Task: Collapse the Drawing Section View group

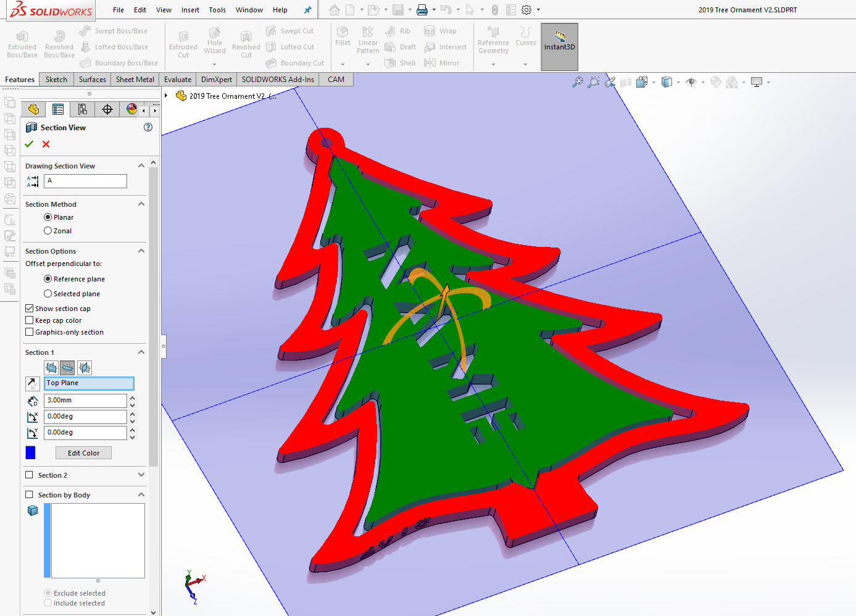Action: pos(141,166)
